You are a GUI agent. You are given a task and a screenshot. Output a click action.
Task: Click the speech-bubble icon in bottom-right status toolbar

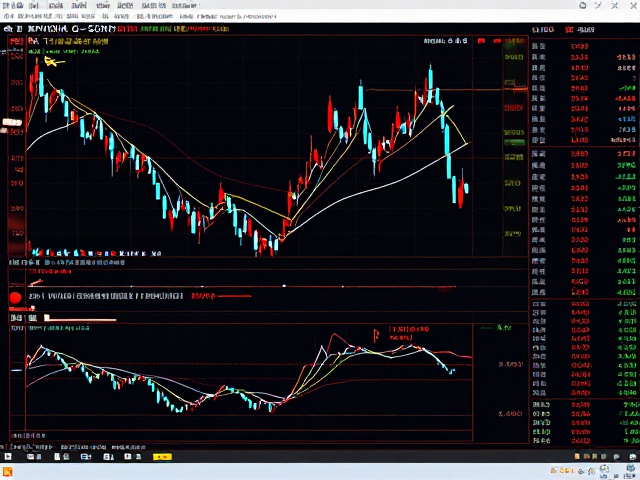point(617,457)
